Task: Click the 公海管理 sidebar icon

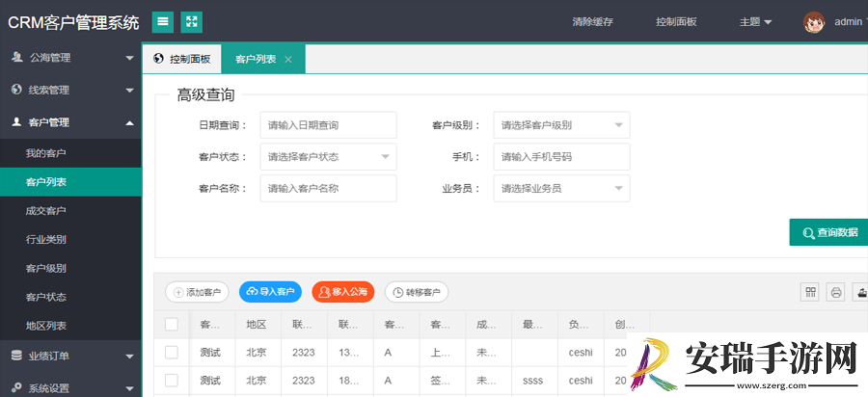Action: pyautogui.click(x=17, y=57)
